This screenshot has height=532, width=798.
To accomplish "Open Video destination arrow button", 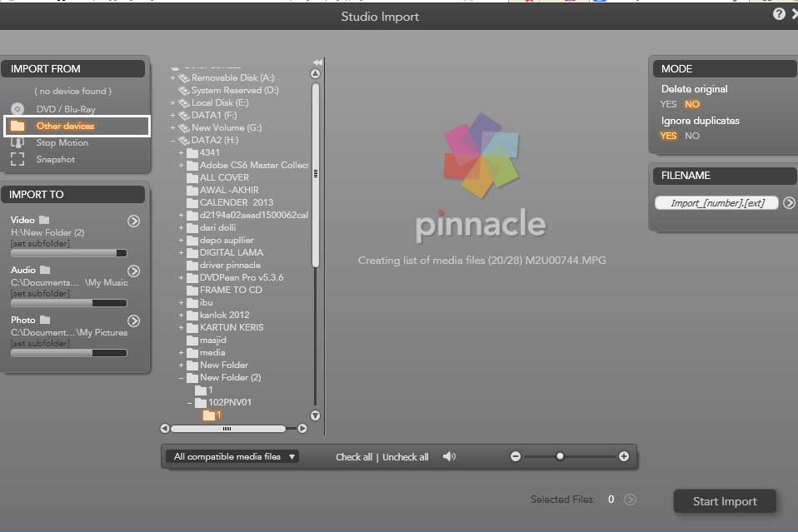I will click(133, 221).
